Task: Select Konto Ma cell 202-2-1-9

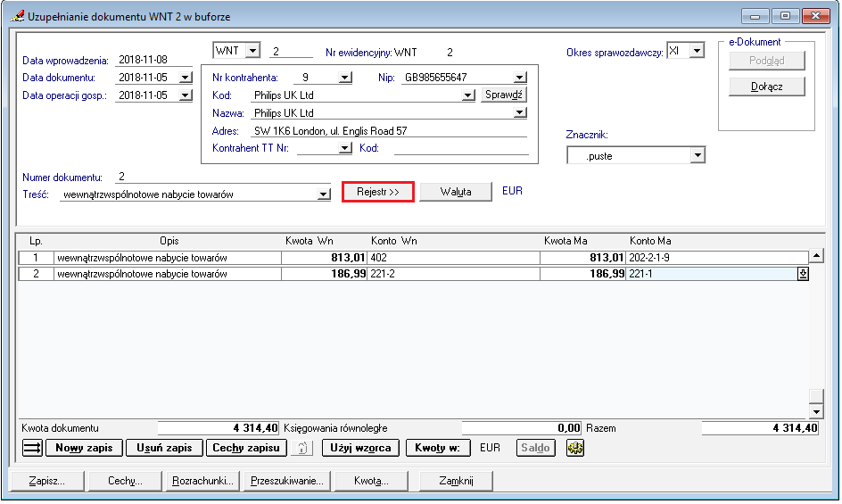Action: click(x=717, y=258)
